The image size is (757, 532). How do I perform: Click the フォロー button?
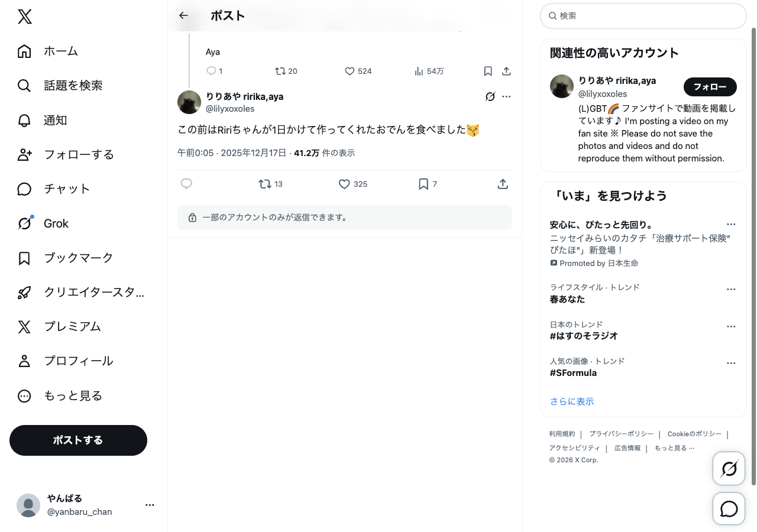click(x=710, y=87)
